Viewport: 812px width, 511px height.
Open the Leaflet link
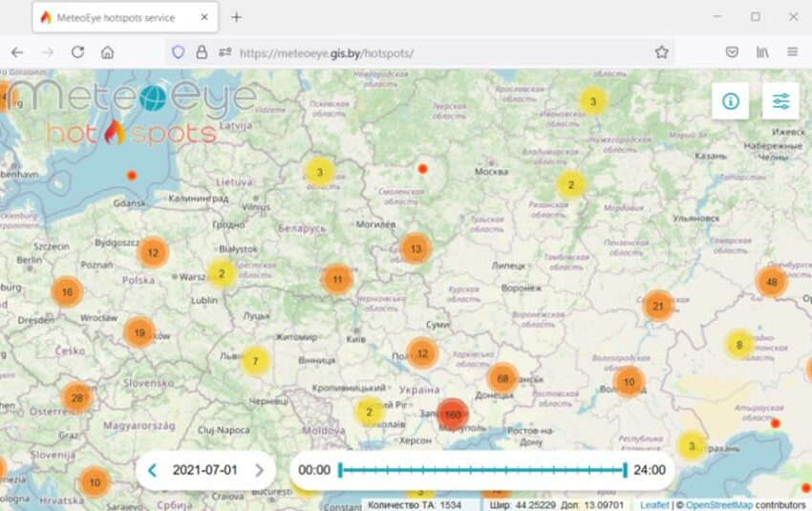point(654,504)
